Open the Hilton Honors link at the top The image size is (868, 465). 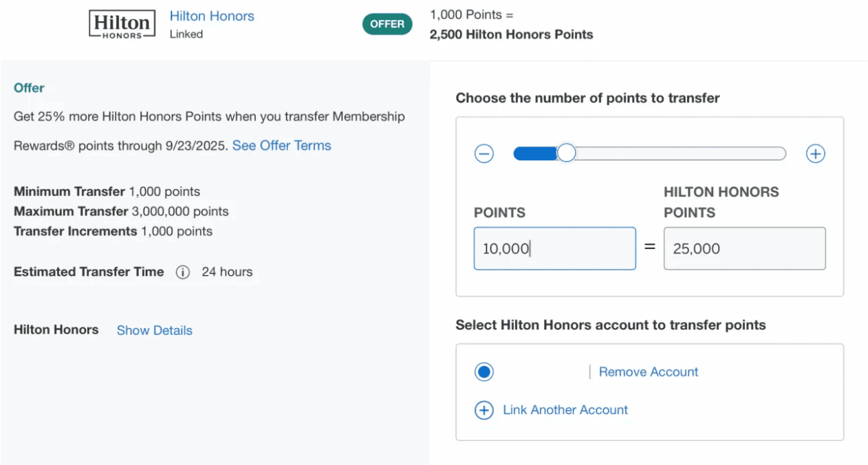pyautogui.click(x=211, y=16)
